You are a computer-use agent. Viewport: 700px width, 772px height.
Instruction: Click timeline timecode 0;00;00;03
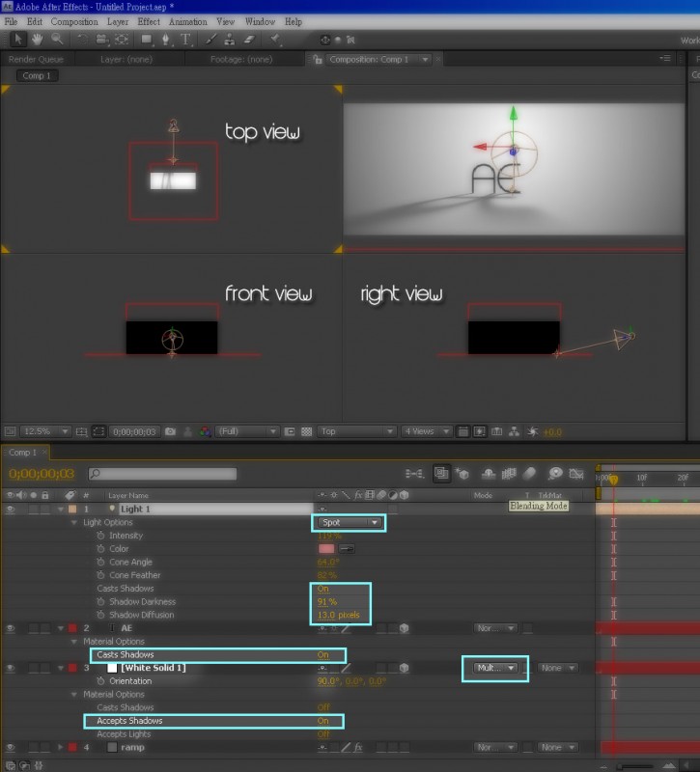[x=42, y=474]
